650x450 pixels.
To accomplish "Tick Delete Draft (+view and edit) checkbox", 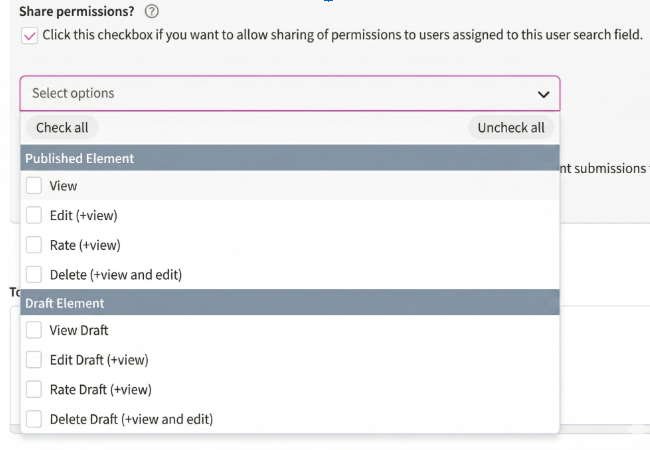I will (34, 419).
